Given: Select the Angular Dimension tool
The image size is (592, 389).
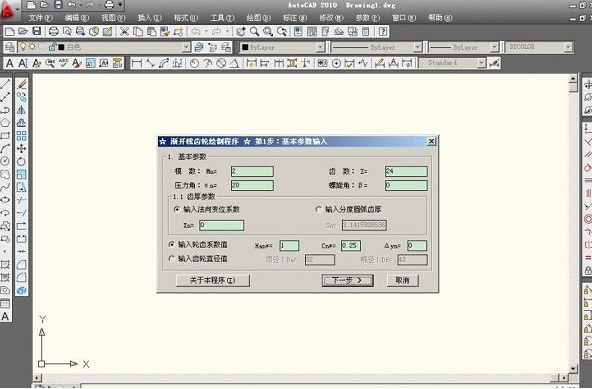Looking at the screenshot, I should point(234,63).
